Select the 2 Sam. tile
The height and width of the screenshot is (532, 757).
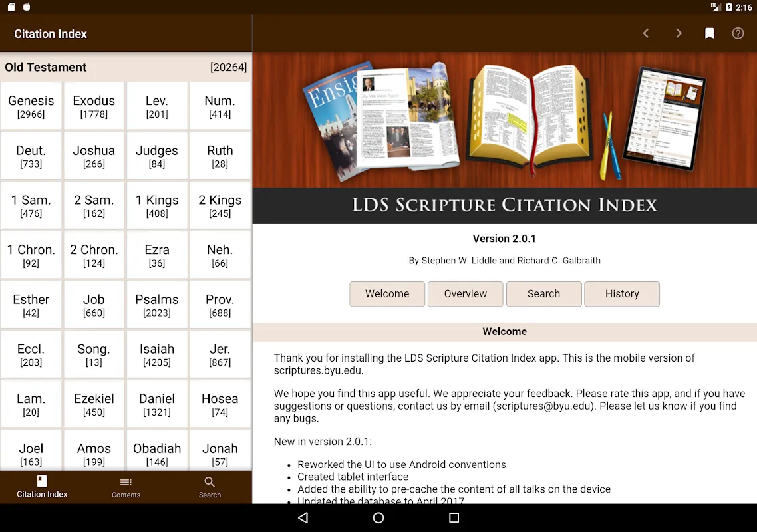[94, 205]
